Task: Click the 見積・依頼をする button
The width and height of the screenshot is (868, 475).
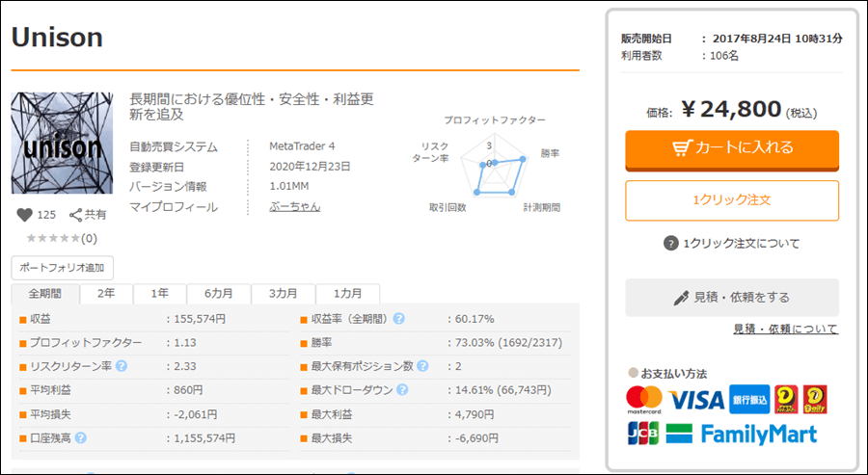Action: (x=731, y=298)
